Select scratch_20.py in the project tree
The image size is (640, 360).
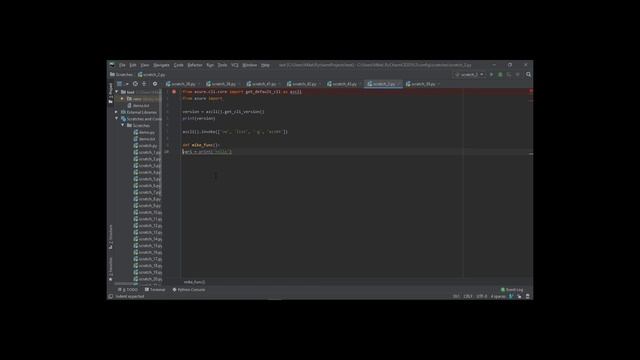[x=147, y=279]
